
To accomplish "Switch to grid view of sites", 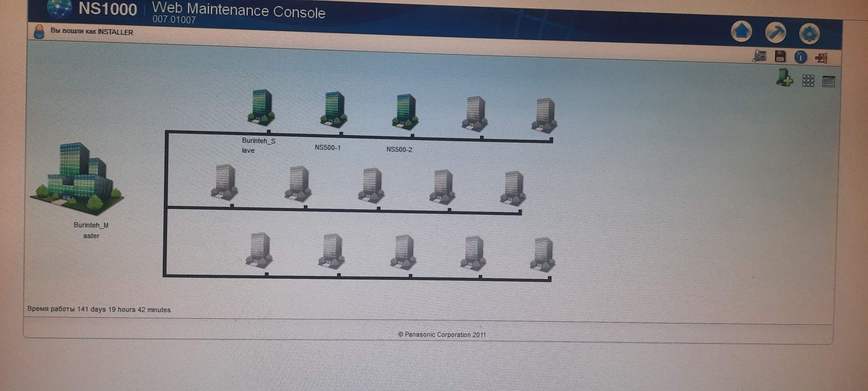I will point(808,80).
